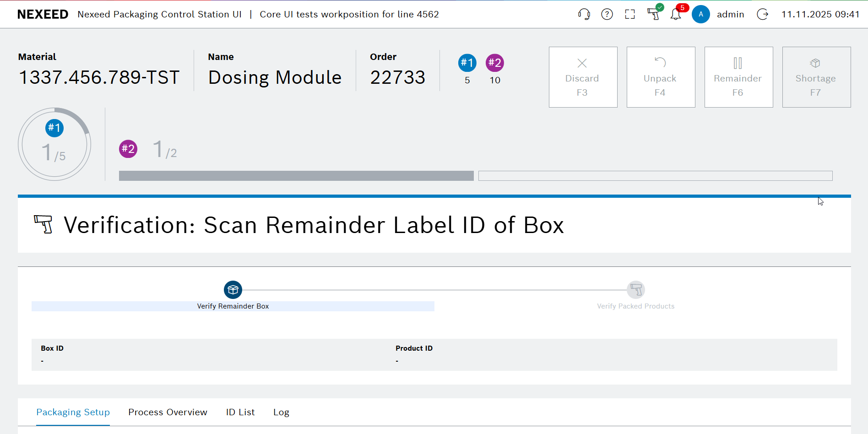Click the logout arrow icon
This screenshot has height=434, width=868.
click(763, 14)
